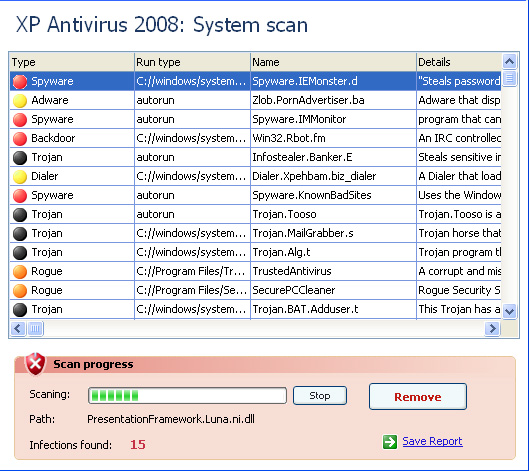Click "An IRC controlled" details cell

pos(459,138)
